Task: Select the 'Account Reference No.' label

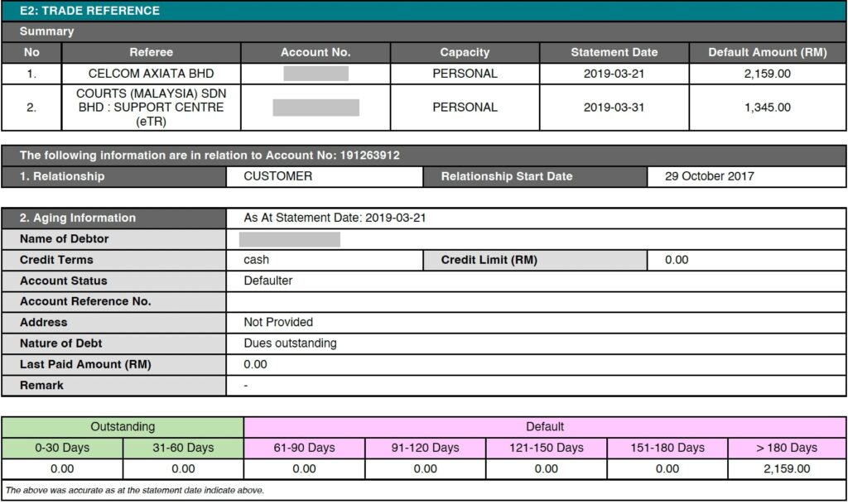Action: [x=85, y=301]
